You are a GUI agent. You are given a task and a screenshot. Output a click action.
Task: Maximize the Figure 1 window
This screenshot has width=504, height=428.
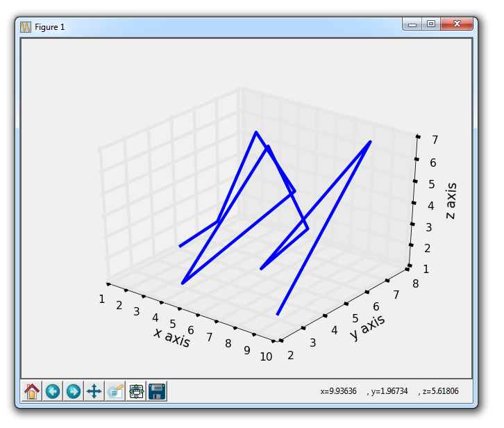click(430, 24)
